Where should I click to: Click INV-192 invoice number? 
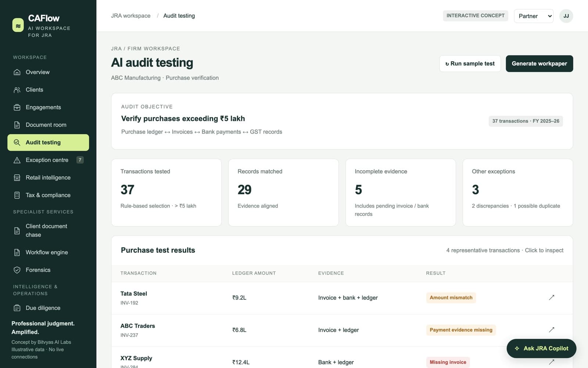click(x=129, y=303)
